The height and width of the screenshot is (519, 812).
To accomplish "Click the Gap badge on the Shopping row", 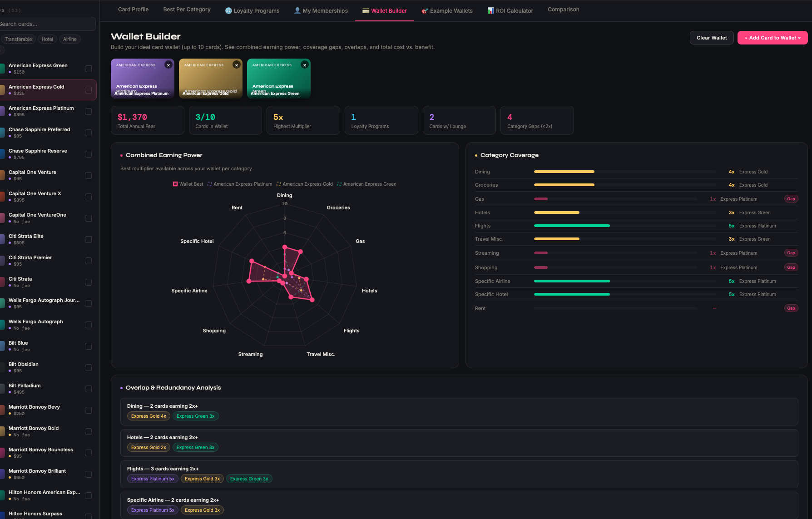I will (791, 267).
